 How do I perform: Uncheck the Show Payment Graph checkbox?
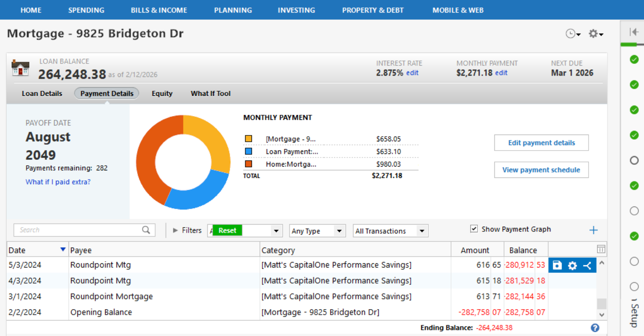click(x=474, y=229)
